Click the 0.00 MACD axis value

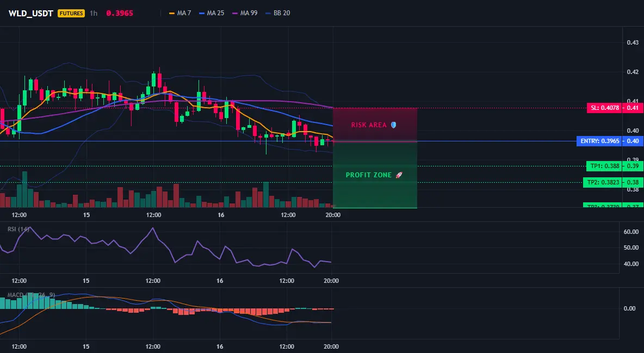click(x=629, y=308)
